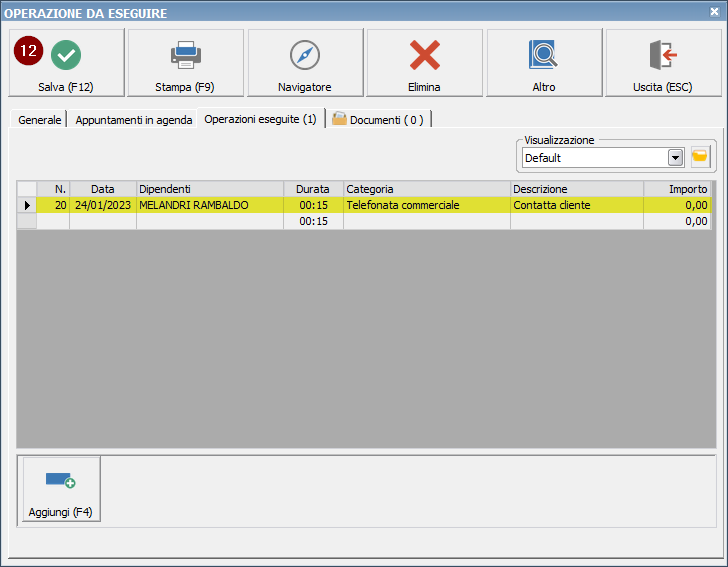Click the Dipendenti column header

point(210,189)
